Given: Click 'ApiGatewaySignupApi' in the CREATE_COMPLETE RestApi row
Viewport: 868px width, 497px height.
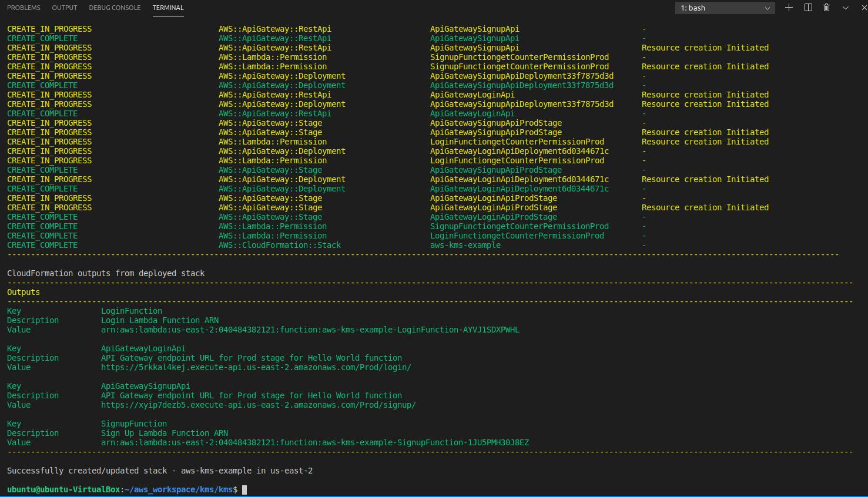Looking at the screenshot, I should [x=475, y=38].
